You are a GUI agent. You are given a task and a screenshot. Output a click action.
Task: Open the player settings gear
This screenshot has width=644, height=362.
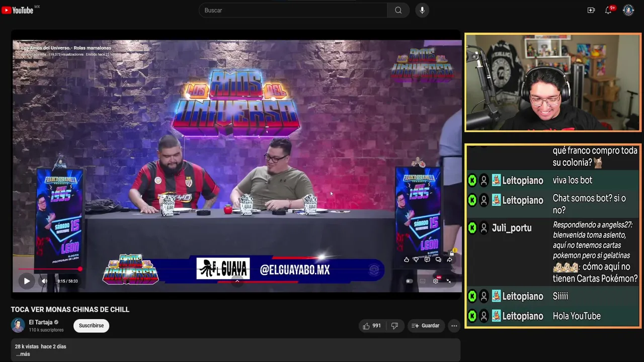coord(436,281)
